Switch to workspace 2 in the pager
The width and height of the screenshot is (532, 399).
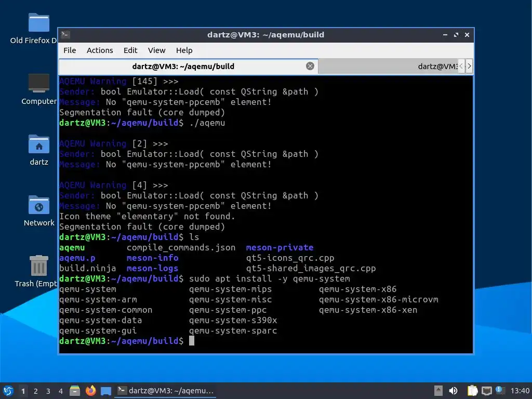point(36,391)
